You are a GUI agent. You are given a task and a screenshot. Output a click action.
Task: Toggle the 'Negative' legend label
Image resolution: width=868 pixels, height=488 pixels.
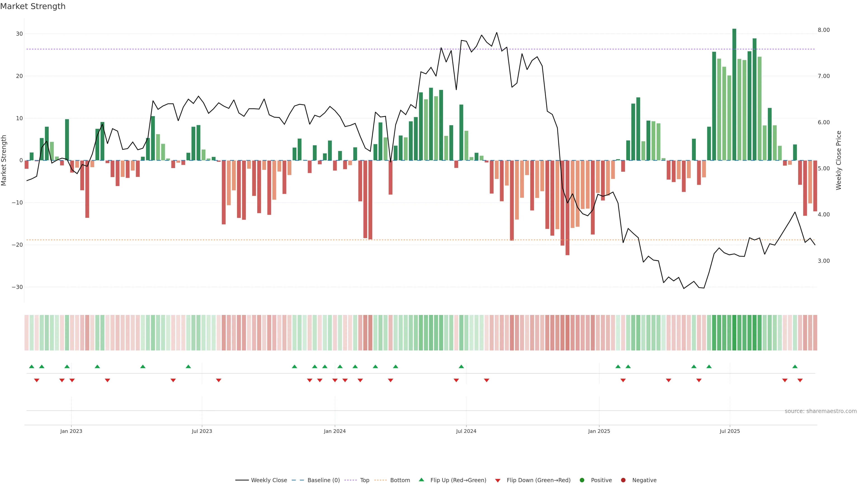644,480
